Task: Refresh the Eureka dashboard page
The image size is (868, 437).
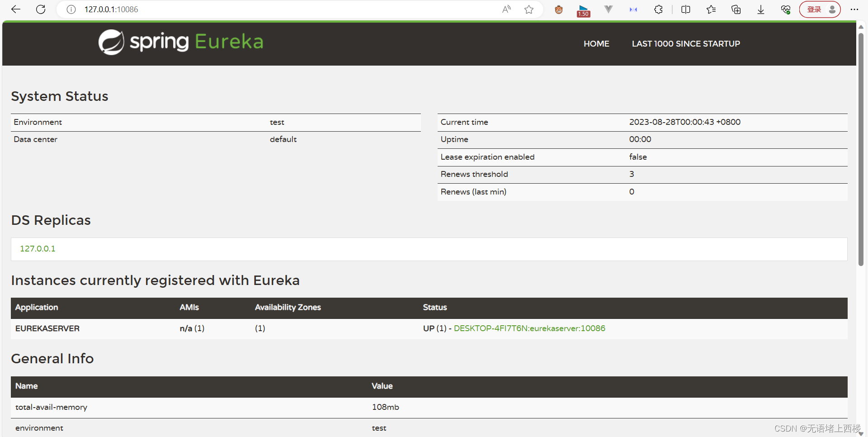Action: [41, 9]
